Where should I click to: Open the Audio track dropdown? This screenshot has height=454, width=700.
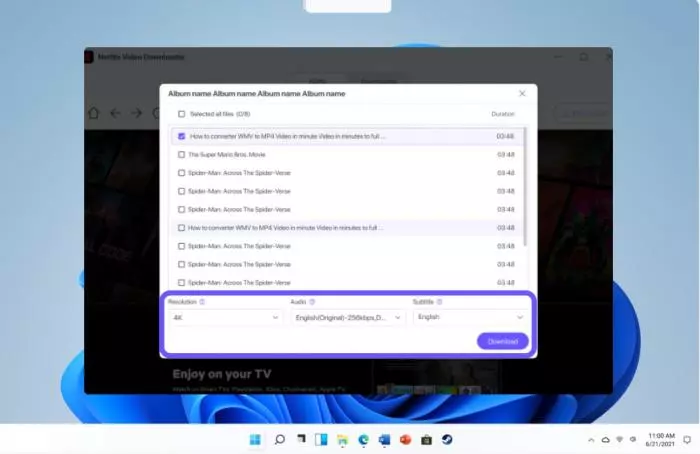348,317
